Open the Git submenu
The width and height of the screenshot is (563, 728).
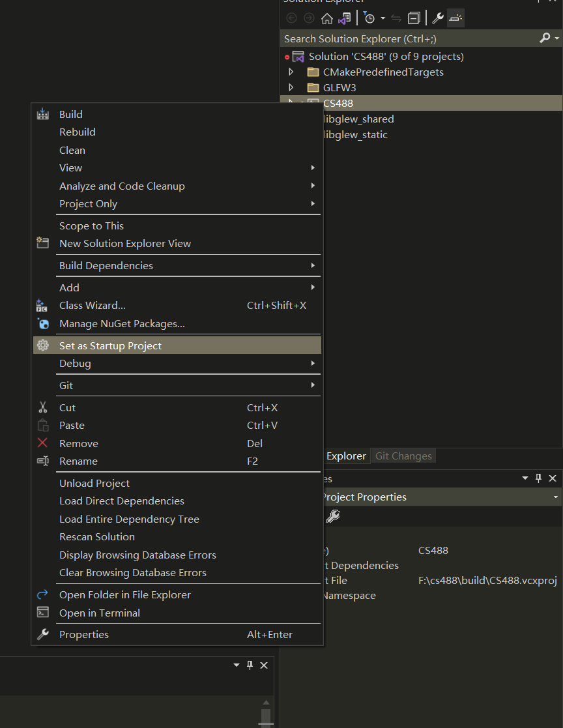(177, 385)
